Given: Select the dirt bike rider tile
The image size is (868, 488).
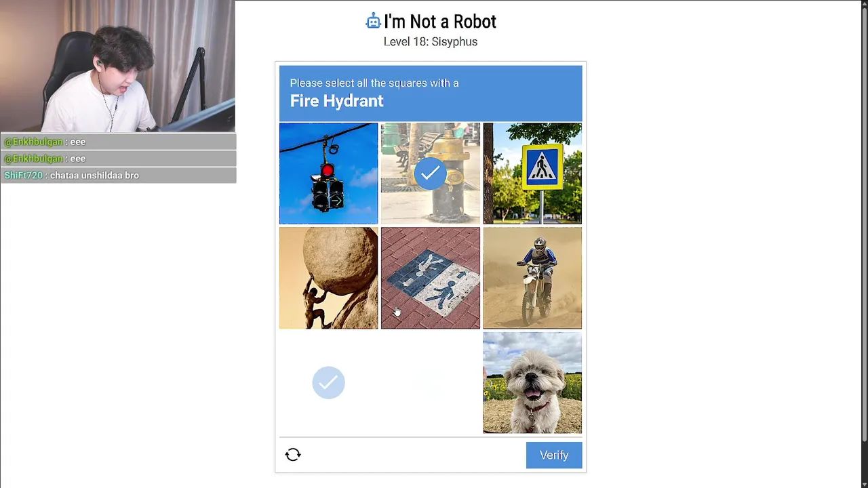Looking at the screenshot, I should 532,278.
